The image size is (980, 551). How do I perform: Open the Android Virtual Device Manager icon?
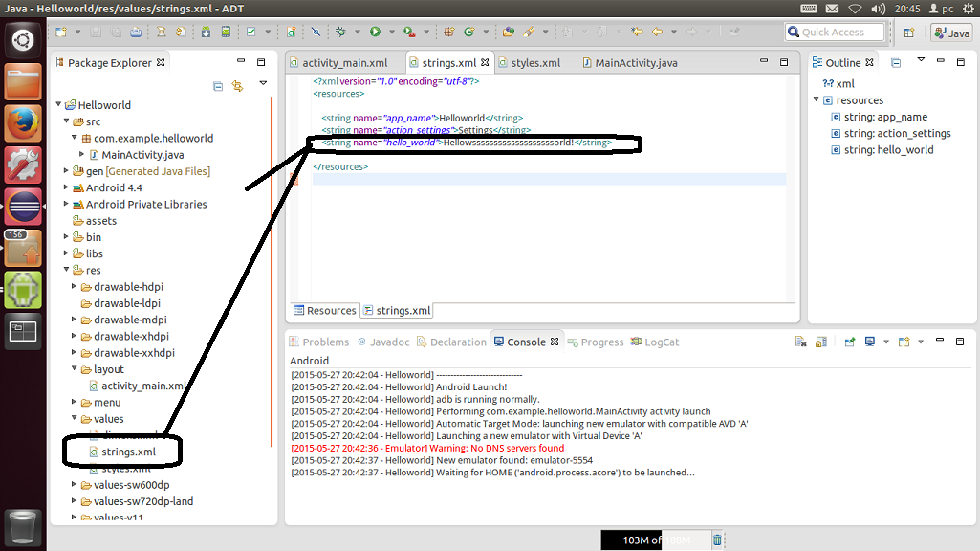tap(226, 32)
